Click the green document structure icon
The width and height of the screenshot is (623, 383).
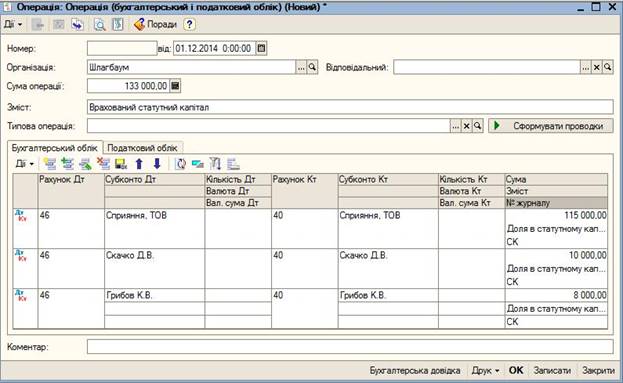tap(118, 25)
